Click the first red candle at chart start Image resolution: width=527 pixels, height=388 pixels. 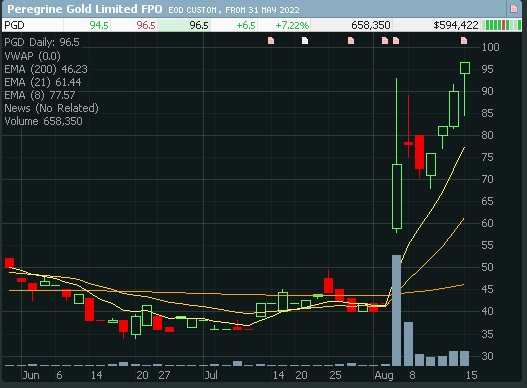[9, 263]
